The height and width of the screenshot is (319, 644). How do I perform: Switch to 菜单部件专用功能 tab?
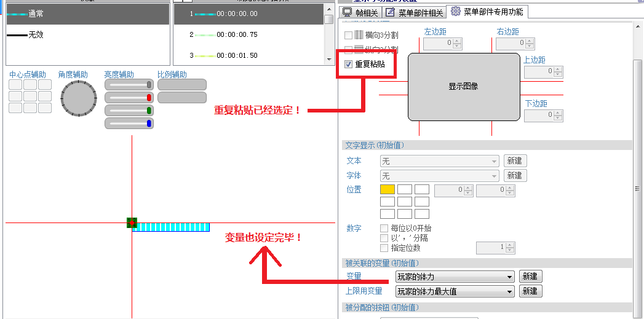pyautogui.click(x=487, y=12)
